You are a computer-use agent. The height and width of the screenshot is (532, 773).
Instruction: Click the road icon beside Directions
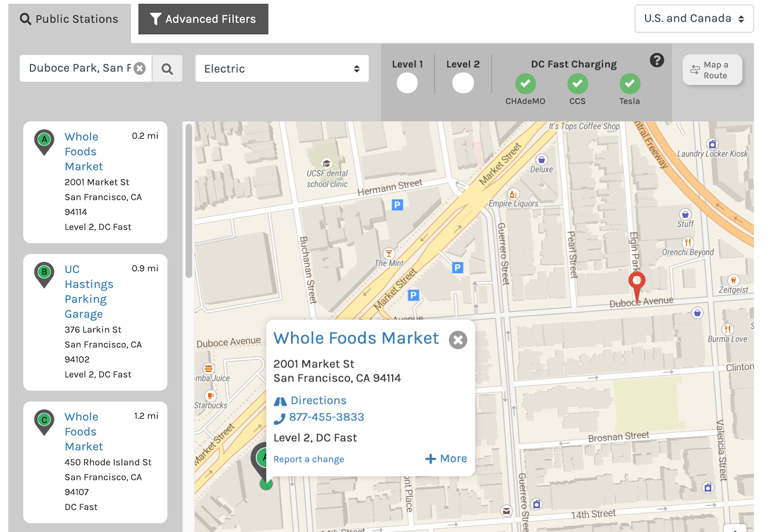(x=280, y=401)
